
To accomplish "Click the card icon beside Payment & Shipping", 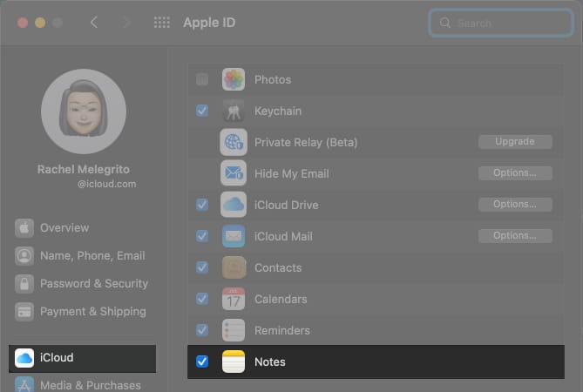I will click(x=24, y=311).
